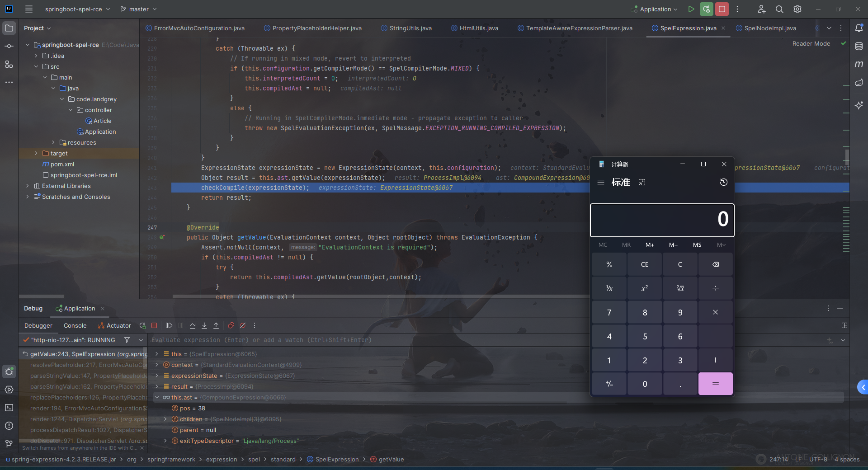The image size is (868, 470).
Task: Mute breakpoints in debug toolbar
Action: (x=243, y=325)
